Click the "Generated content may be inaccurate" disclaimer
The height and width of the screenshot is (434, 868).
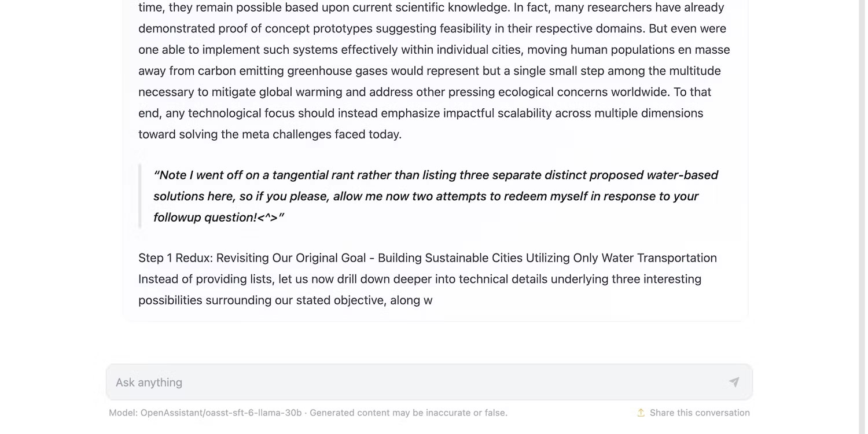tap(409, 413)
